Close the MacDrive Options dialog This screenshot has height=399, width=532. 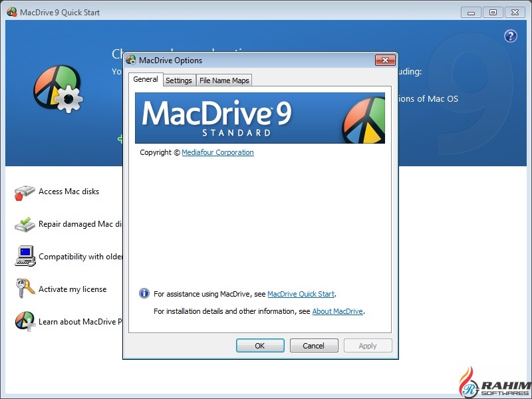pos(385,60)
